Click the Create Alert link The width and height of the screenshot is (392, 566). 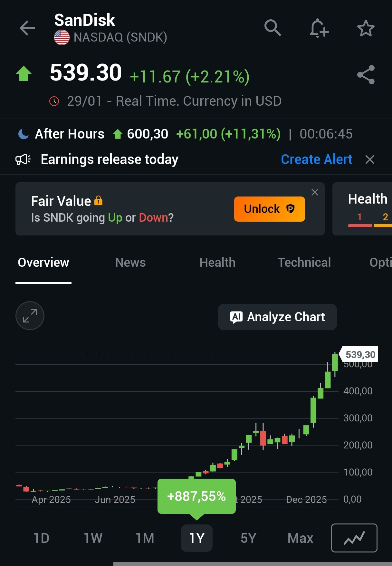[x=316, y=159]
